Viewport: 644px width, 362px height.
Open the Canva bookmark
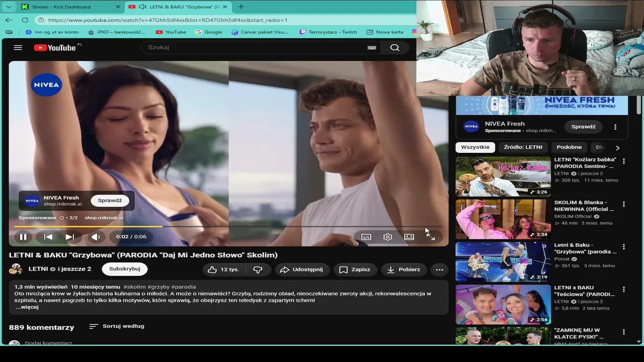(260, 32)
